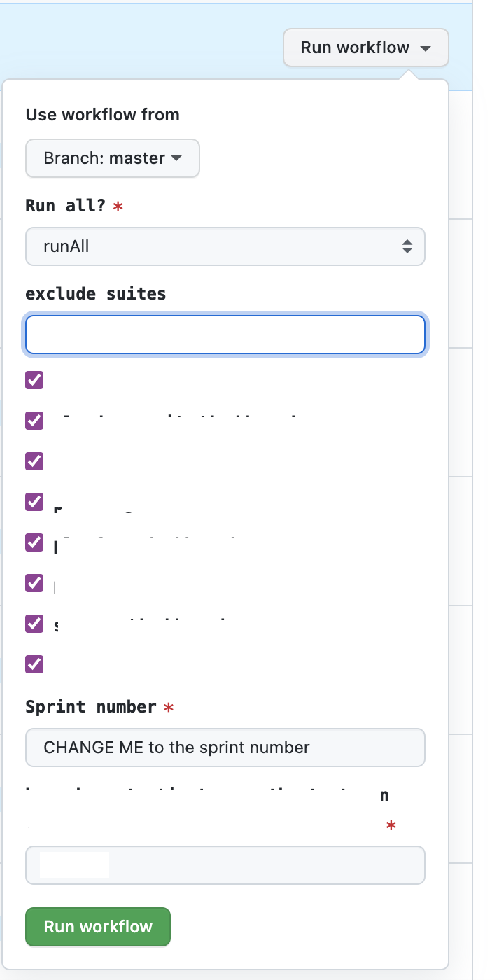This screenshot has height=980, width=504.
Task: Click the up-down arrows in runAll select
Action: point(407,246)
